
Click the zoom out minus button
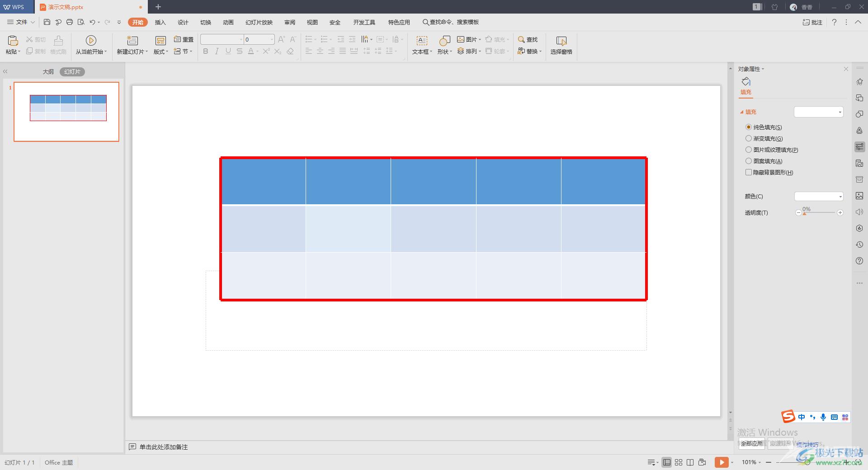[769, 462]
